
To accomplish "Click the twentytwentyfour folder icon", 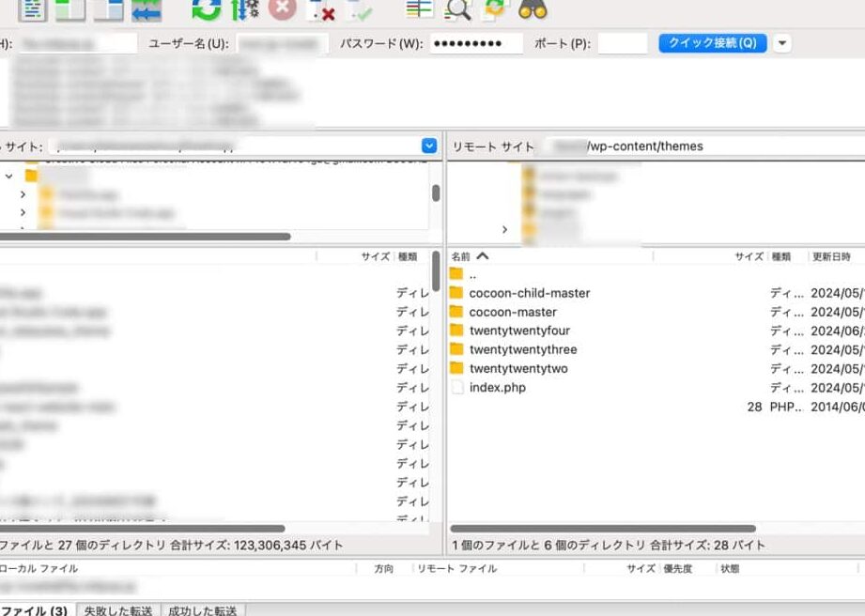I will (x=456, y=331).
